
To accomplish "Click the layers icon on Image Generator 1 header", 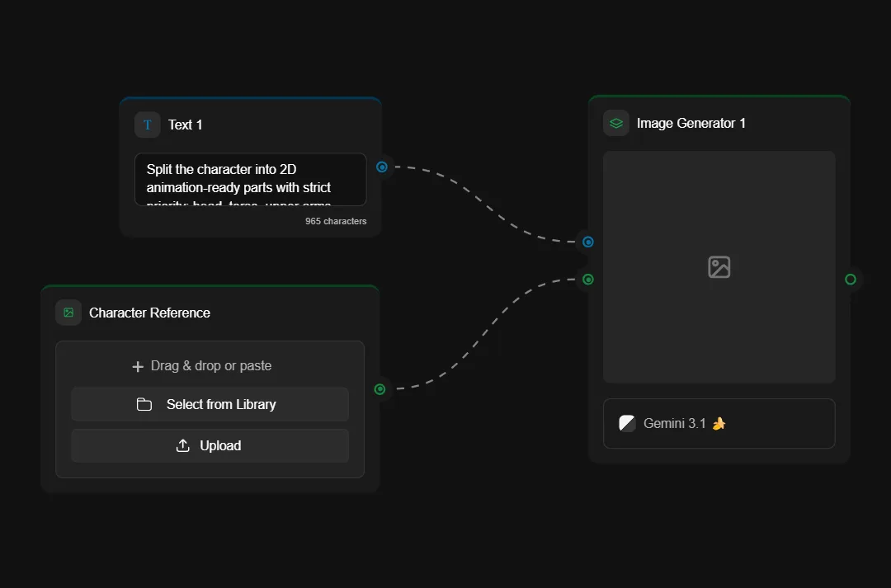I will pos(615,122).
